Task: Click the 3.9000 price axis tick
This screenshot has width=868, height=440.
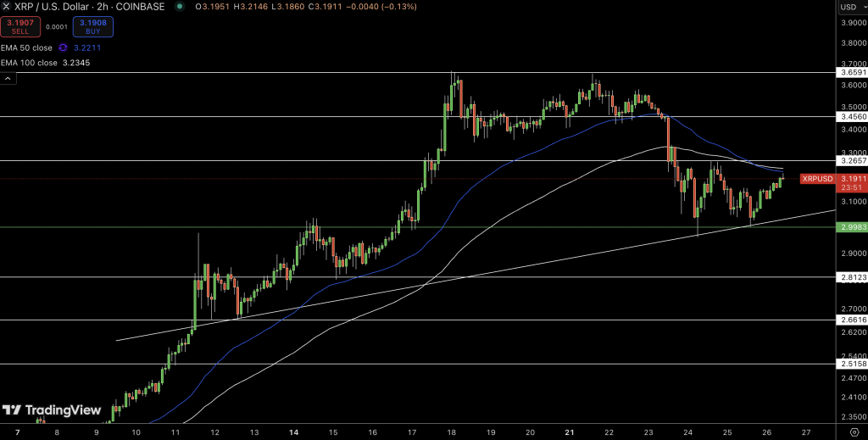Action: point(853,23)
